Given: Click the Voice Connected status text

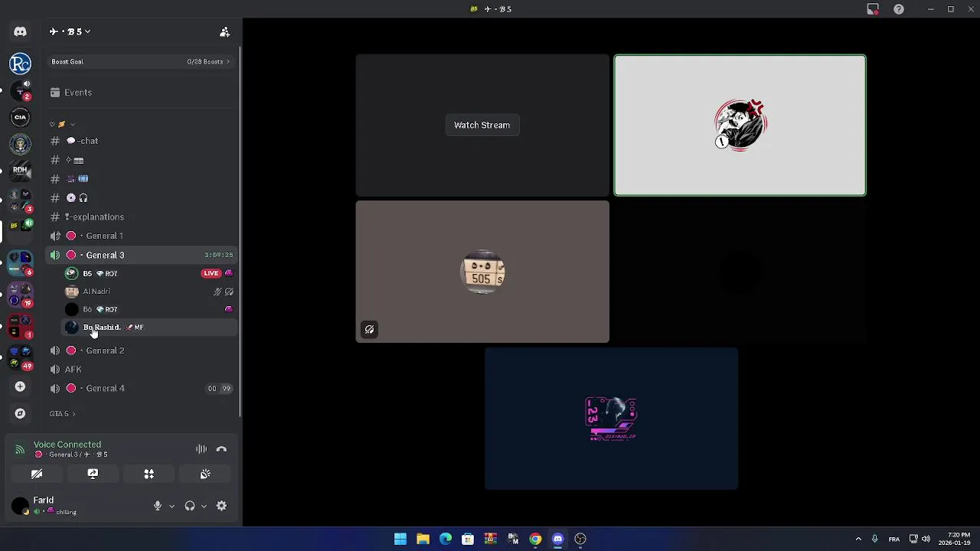Looking at the screenshot, I should click(x=67, y=445).
